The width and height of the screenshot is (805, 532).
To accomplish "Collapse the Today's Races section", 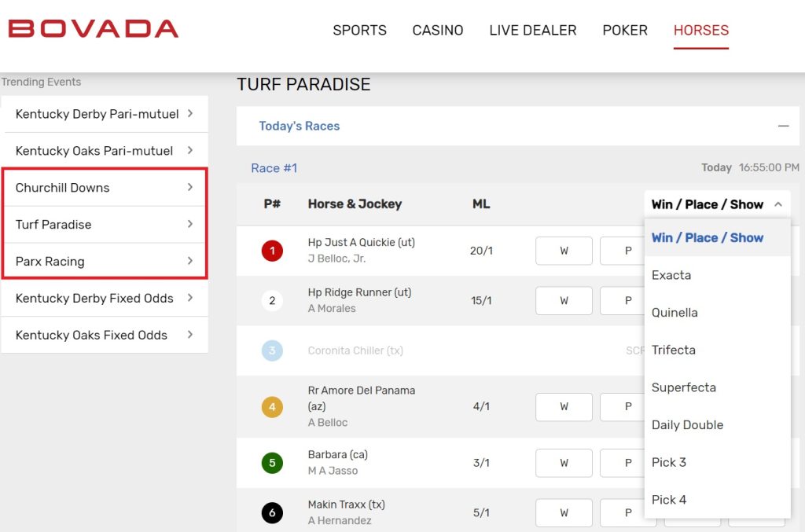I will click(783, 127).
